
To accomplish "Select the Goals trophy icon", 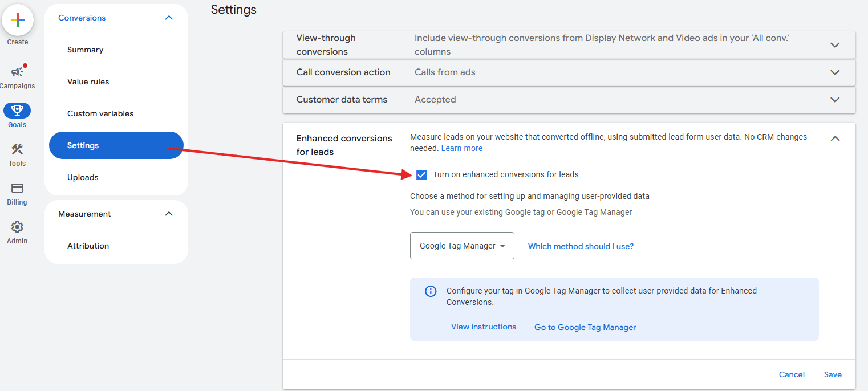I will pyautogui.click(x=17, y=111).
